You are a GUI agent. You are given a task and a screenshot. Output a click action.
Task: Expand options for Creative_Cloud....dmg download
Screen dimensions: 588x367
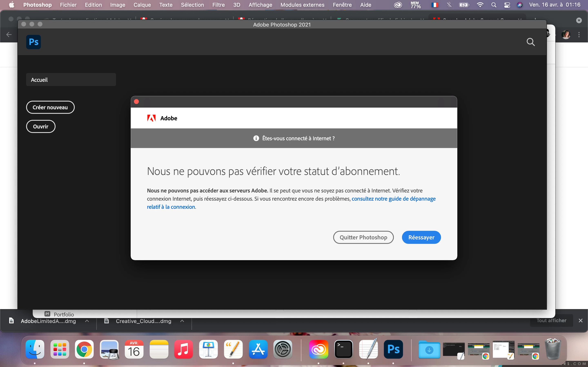[x=182, y=321]
